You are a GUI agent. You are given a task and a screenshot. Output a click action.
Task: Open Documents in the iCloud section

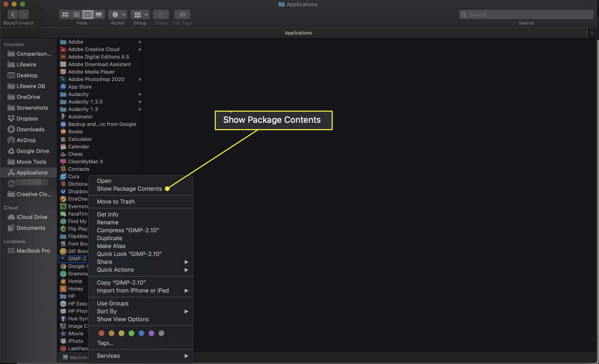pyautogui.click(x=31, y=228)
